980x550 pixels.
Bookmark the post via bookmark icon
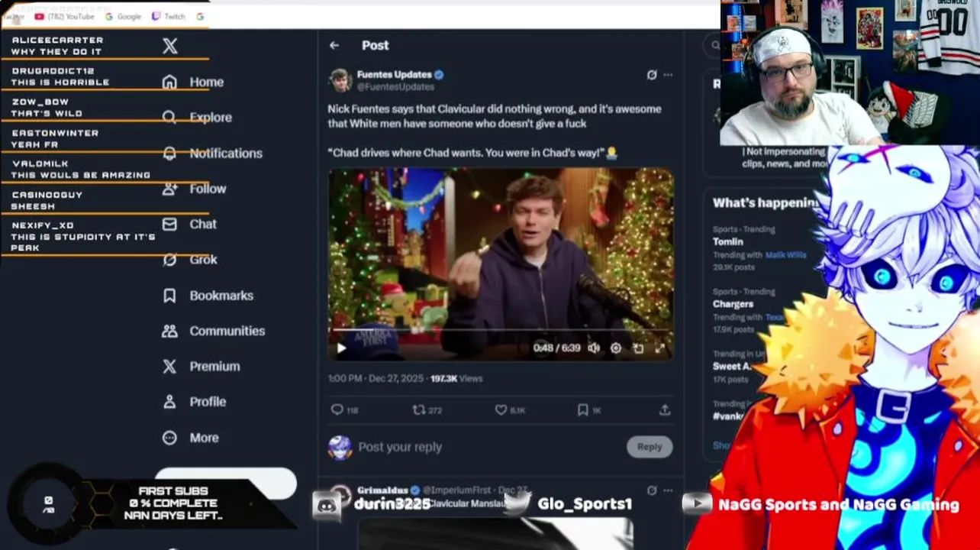tap(582, 410)
